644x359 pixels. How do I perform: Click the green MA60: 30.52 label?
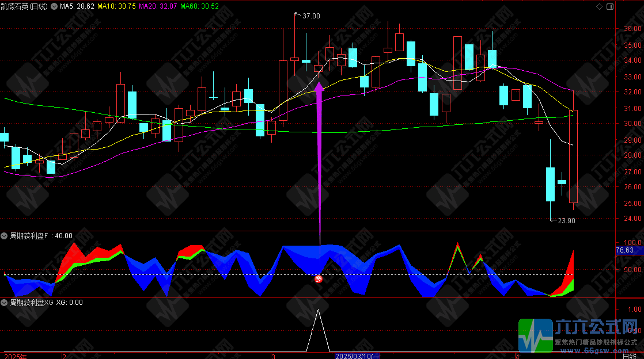(200, 6)
